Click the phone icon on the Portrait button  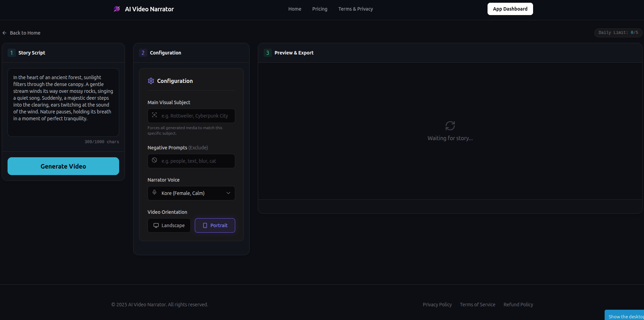[x=205, y=225]
